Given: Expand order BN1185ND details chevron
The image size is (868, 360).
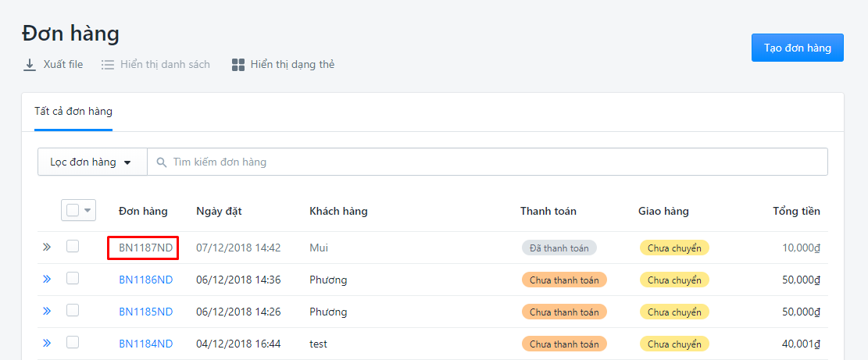Looking at the screenshot, I should click(47, 312).
